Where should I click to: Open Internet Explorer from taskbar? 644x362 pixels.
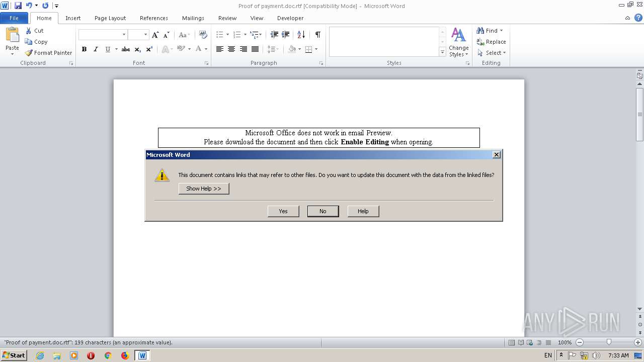[x=40, y=355]
